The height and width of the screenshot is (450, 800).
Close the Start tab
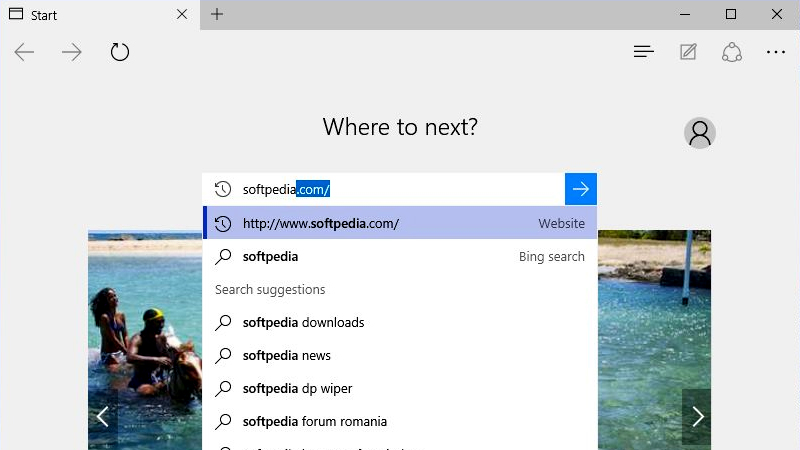click(181, 14)
